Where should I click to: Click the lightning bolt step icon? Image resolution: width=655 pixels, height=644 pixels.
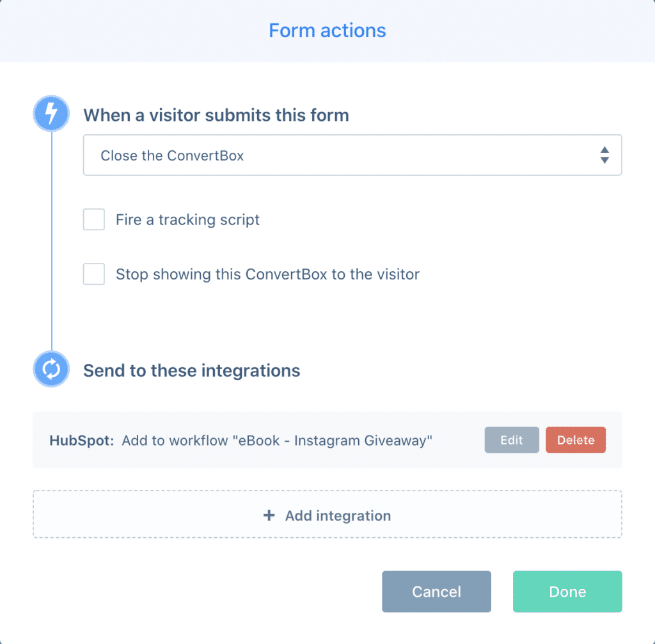51,114
